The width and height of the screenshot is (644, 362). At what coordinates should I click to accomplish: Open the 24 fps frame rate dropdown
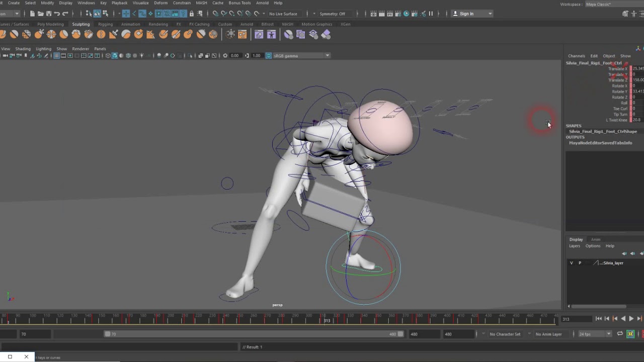(x=595, y=334)
